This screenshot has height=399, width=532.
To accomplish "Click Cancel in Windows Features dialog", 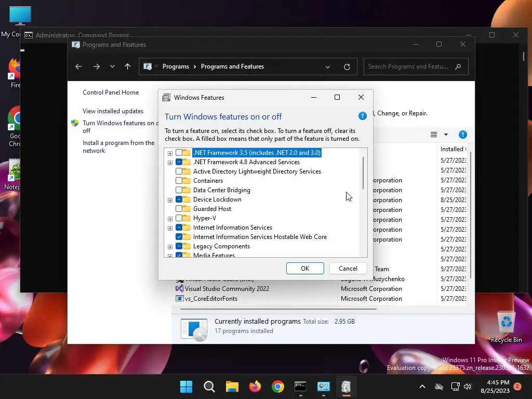I will tap(348, 269).
